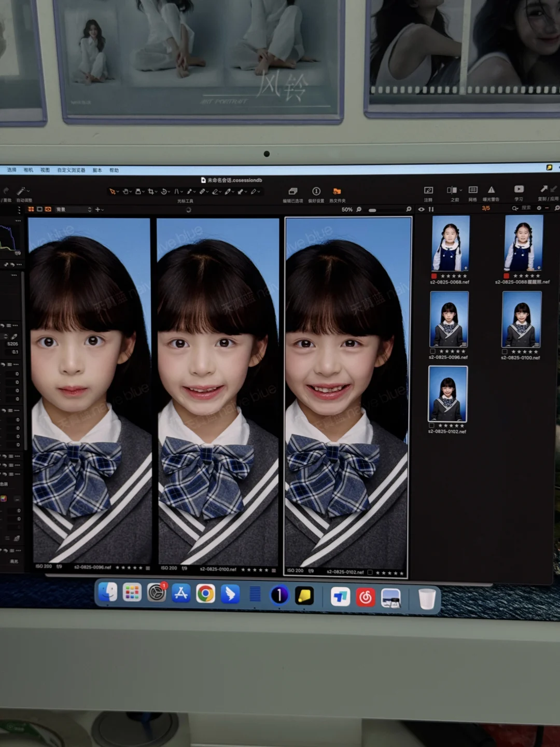Select the crop tool in cursor tools
Screen dimensions: 560x747
(x=150, y=191)
